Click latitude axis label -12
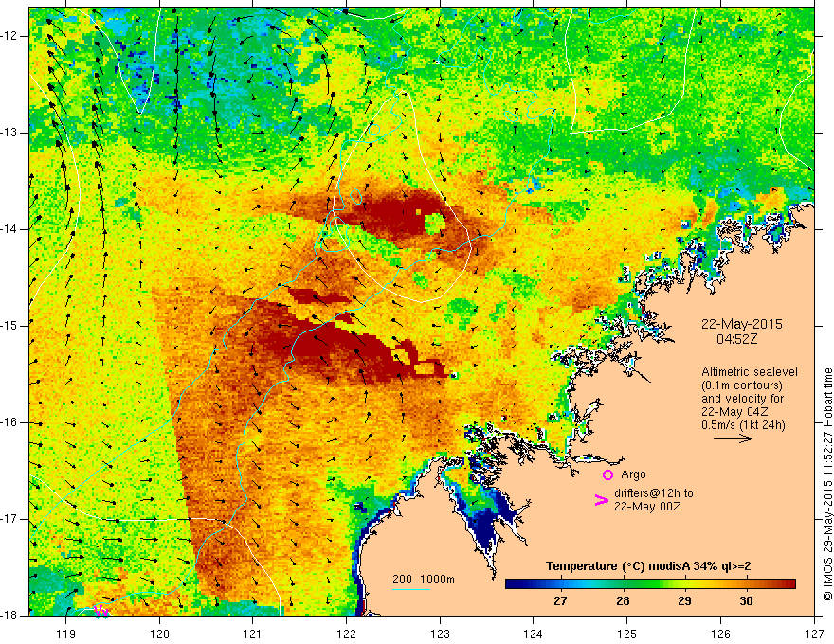This screenshot has width=834, height=644. pos(9,36)
